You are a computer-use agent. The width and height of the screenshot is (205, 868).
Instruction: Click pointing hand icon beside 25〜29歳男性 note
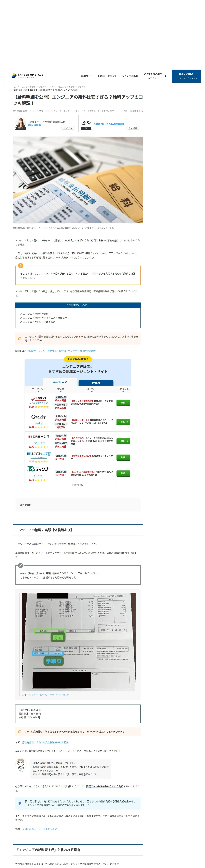19,732
